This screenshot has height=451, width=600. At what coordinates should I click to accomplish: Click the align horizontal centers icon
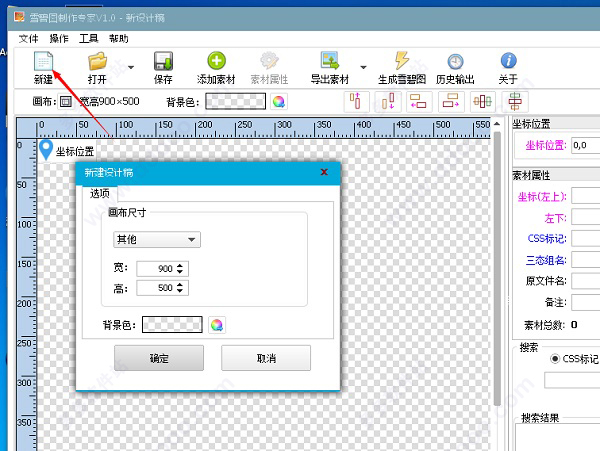tap(515, 101)
